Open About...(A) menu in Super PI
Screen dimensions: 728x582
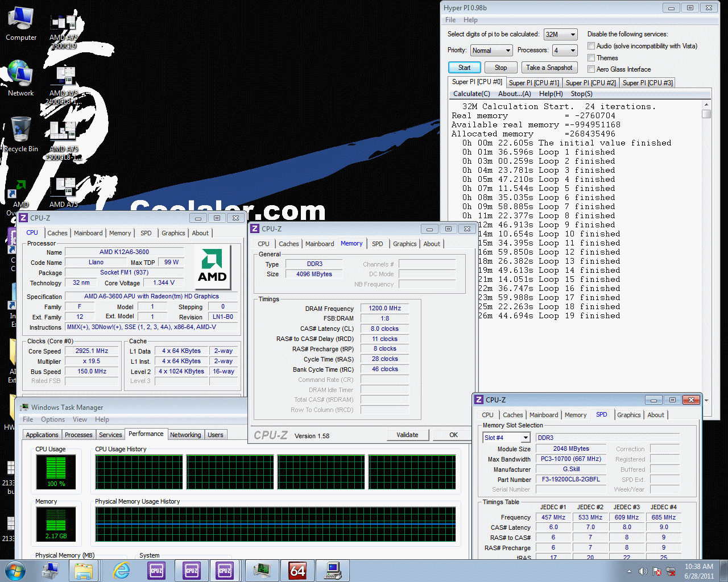point(514,94)
